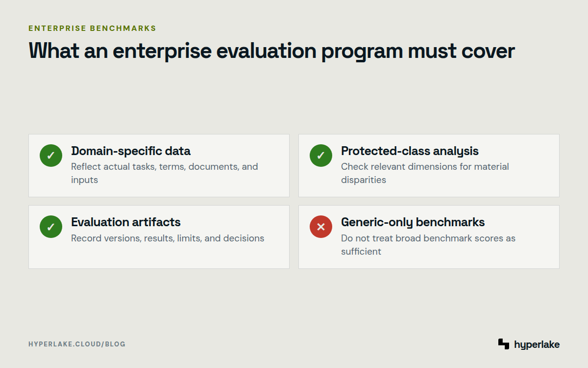Image resolution: width=588 pixels, height=368 pixels.
Task: Click the 'Check relevant dimensions' description
Action: pos(425,173)
